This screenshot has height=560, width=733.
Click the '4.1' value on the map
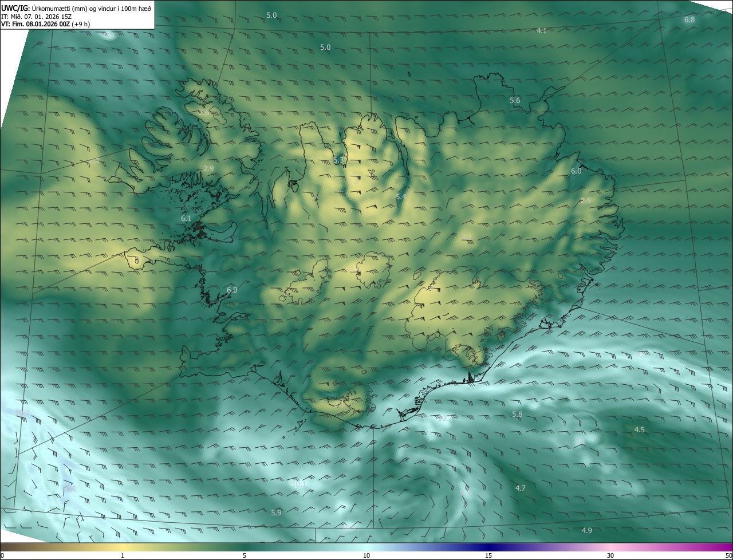541,31
